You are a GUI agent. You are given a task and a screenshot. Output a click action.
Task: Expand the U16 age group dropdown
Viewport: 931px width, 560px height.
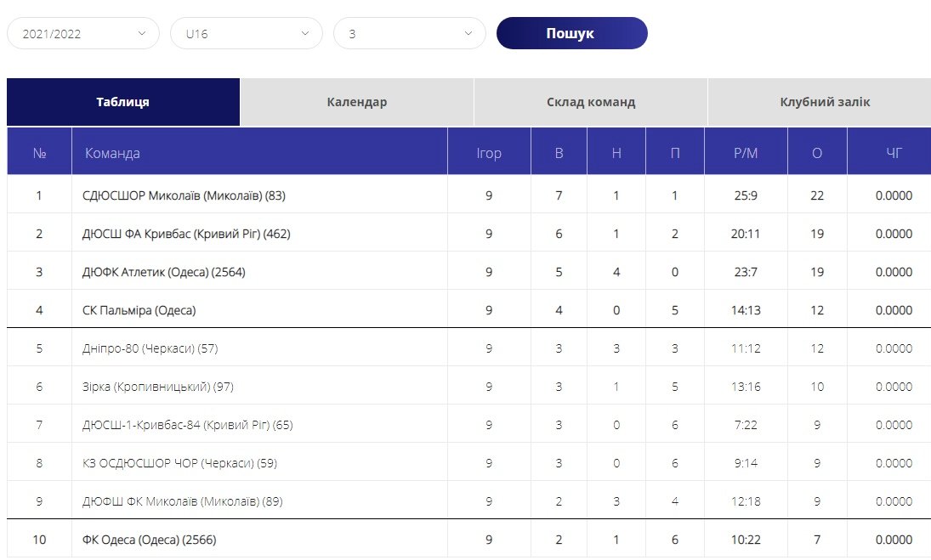(x=246, y=34)
